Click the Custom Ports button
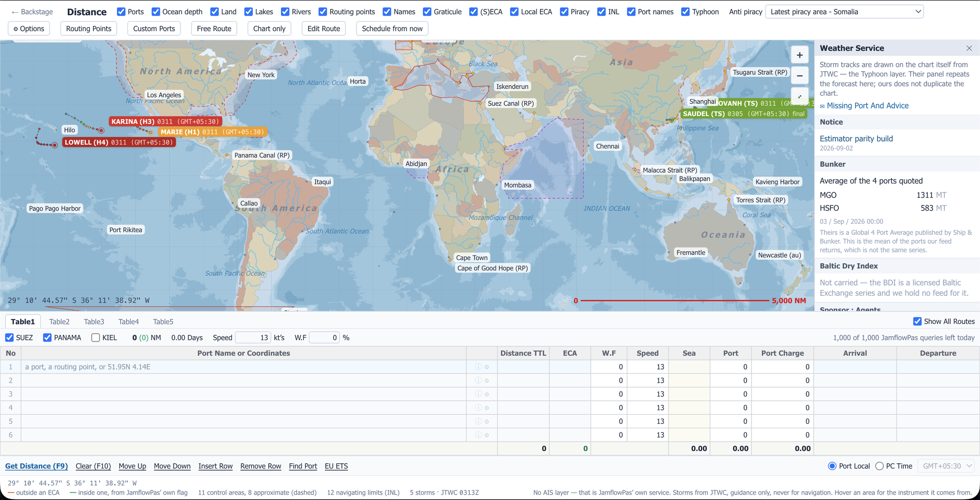The height and width of the screenshot is (500, 980). [154, 28]
